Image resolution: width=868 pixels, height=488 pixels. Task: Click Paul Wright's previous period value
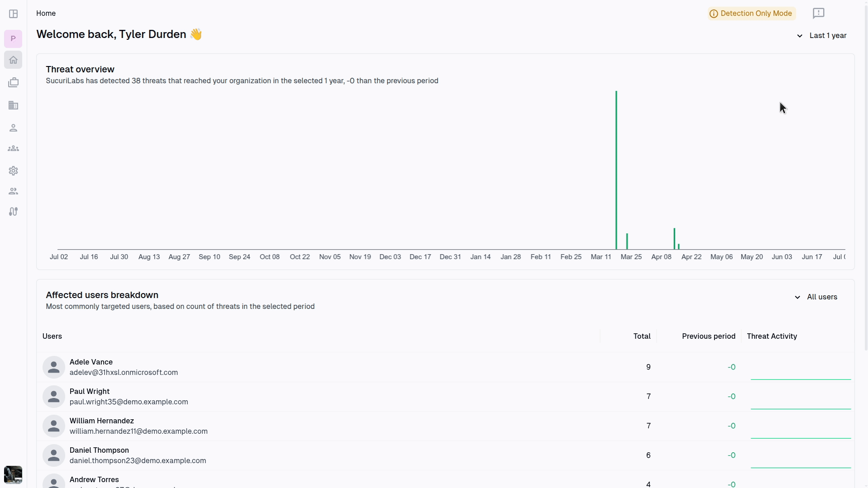[x=731, y=396]
